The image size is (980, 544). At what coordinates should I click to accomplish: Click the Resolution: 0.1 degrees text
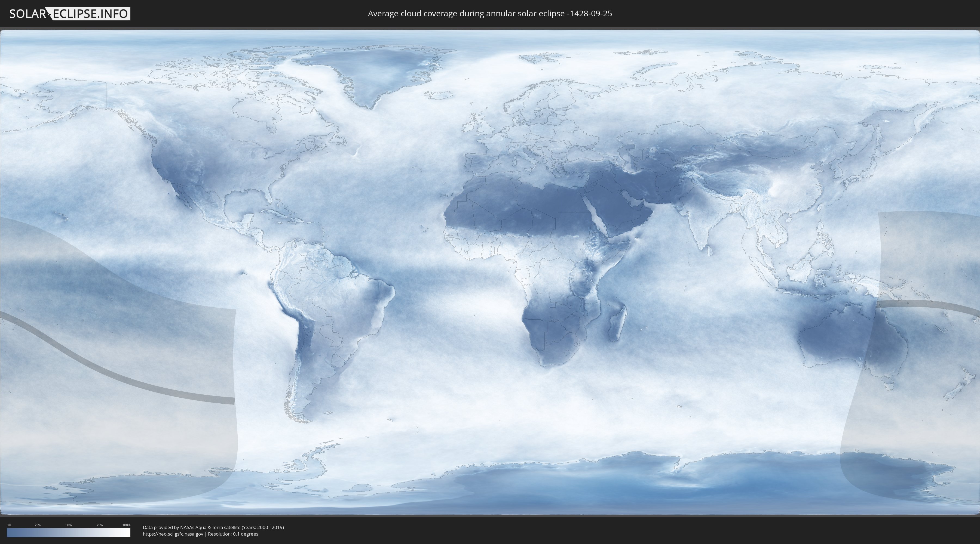coord(233,534)
